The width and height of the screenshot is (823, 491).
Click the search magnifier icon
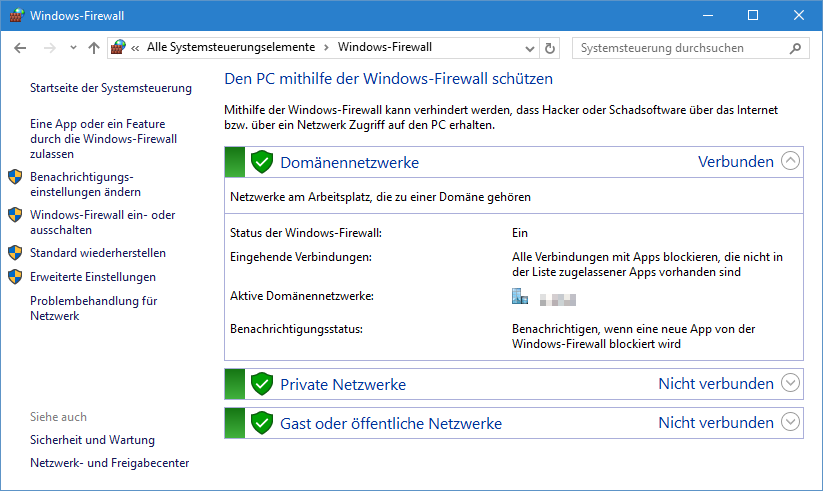pos(795,48)
